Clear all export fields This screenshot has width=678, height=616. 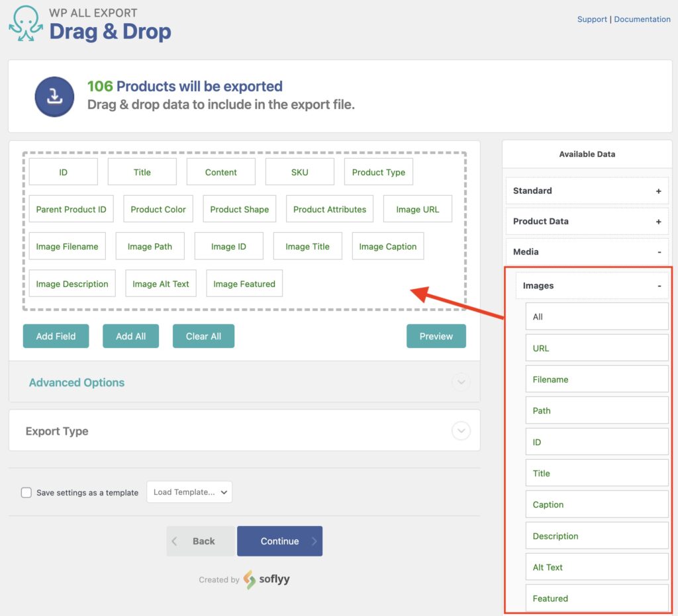[x=203, y=336]
